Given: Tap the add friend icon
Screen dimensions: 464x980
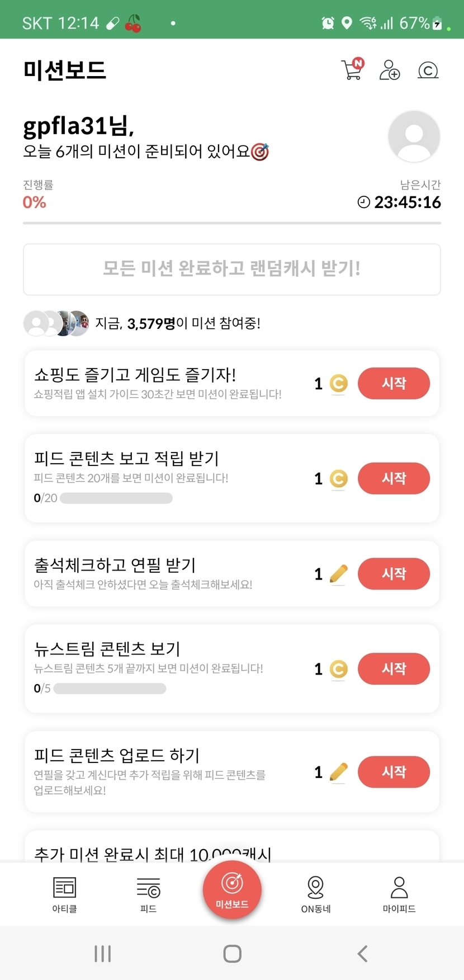Looking at the screenshot, I should click(390, 70).
